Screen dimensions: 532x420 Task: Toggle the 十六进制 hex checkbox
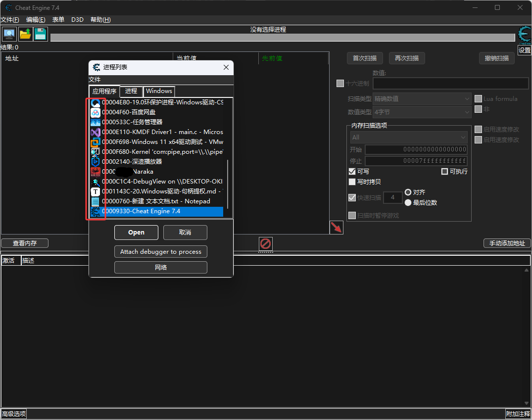(x=340, y=83)
